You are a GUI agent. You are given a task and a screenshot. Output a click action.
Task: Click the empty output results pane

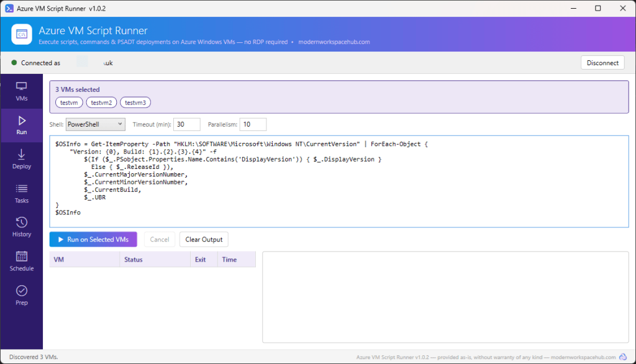coord(445,297)
